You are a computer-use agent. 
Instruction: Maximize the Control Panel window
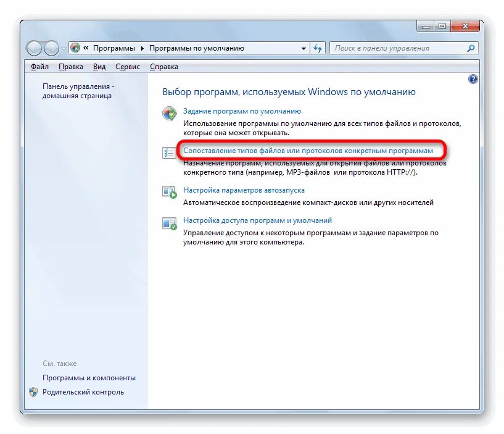tap(442, 27)
